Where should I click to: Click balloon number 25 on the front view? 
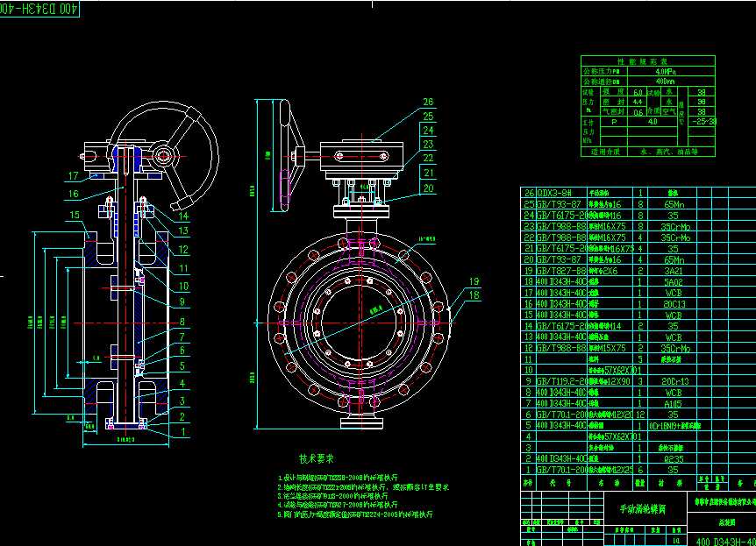click(428, 117)
